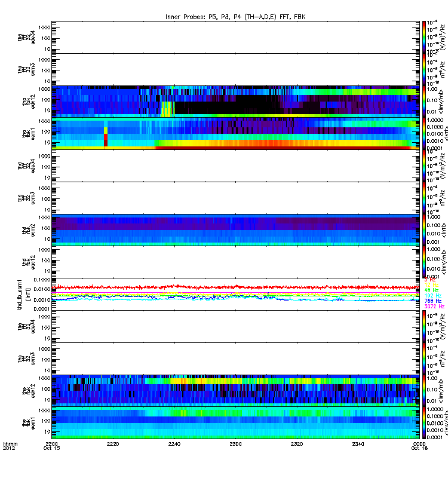Click the the fbk scm1 colorbar

(x=424, y=422)
